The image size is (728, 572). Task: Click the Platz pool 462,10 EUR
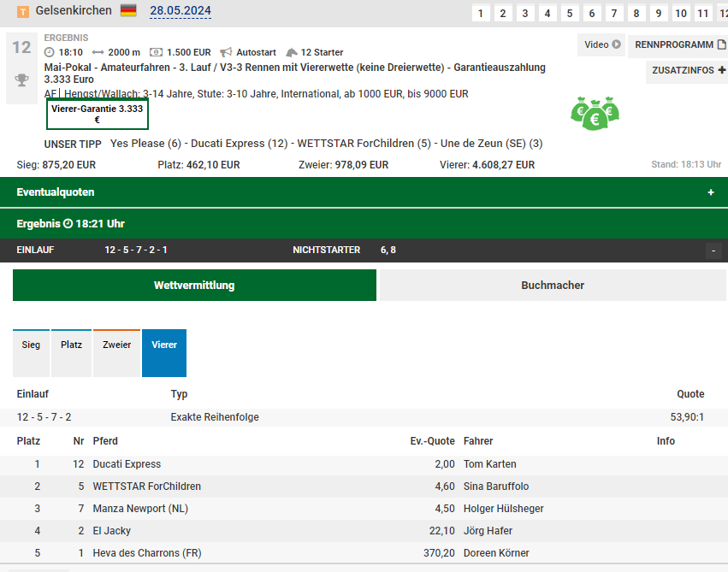point(198,165)
